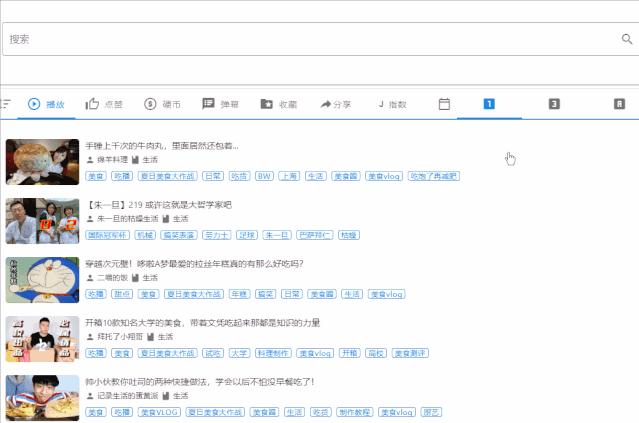
Task: Click the 枯燥 tag
Action: point(349,235)
